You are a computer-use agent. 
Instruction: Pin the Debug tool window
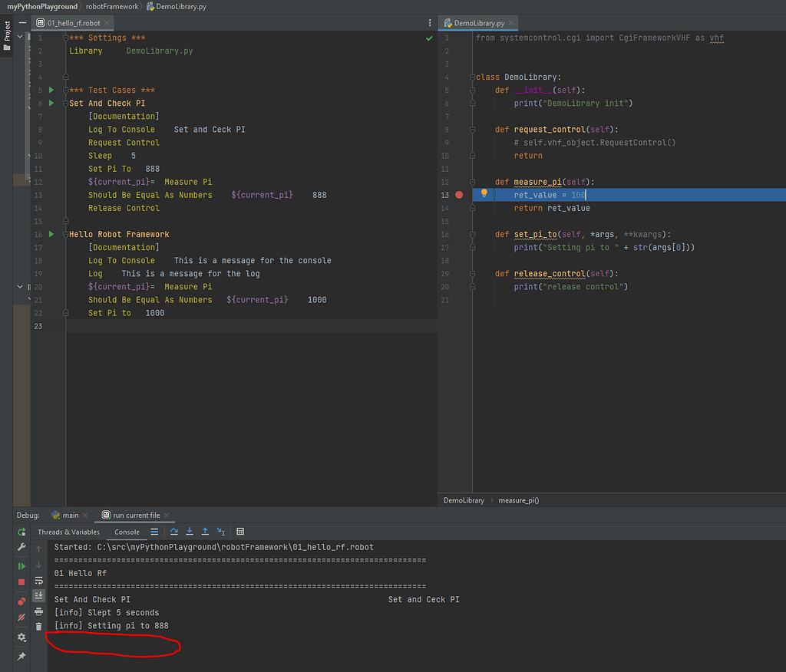pyautogui.click(x=21, y=657)
